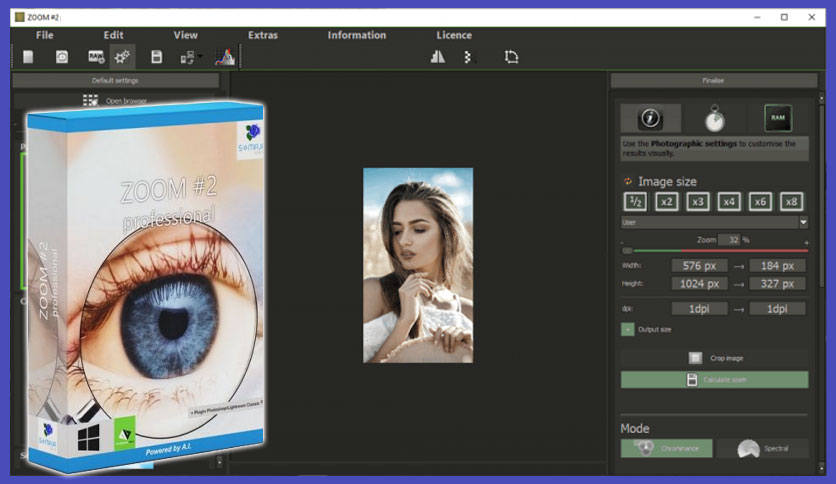Click the floppy disk save icon
The height and width of the screenshot is (484, 836).
(156, 57)
